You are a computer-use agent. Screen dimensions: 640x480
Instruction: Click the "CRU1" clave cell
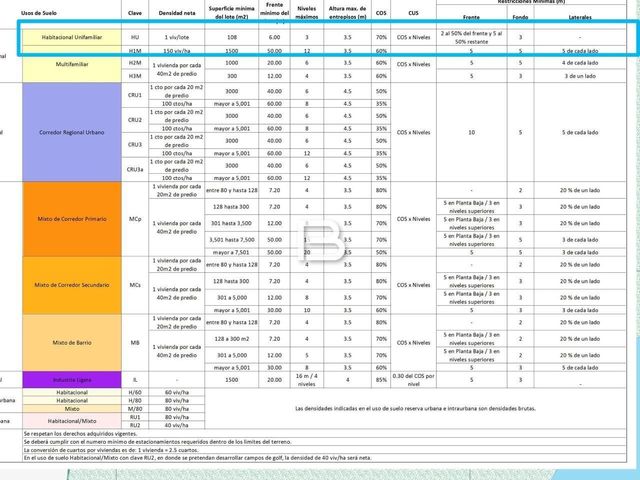pos(135,95)
